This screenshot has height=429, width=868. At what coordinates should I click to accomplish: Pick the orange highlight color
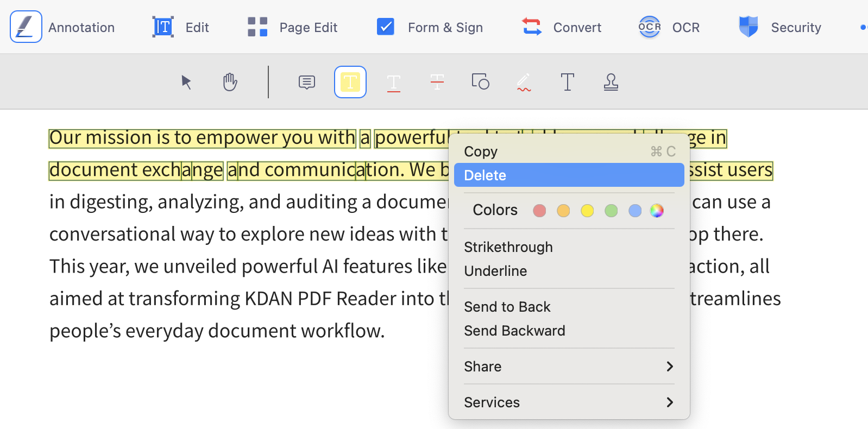(563, 211)
